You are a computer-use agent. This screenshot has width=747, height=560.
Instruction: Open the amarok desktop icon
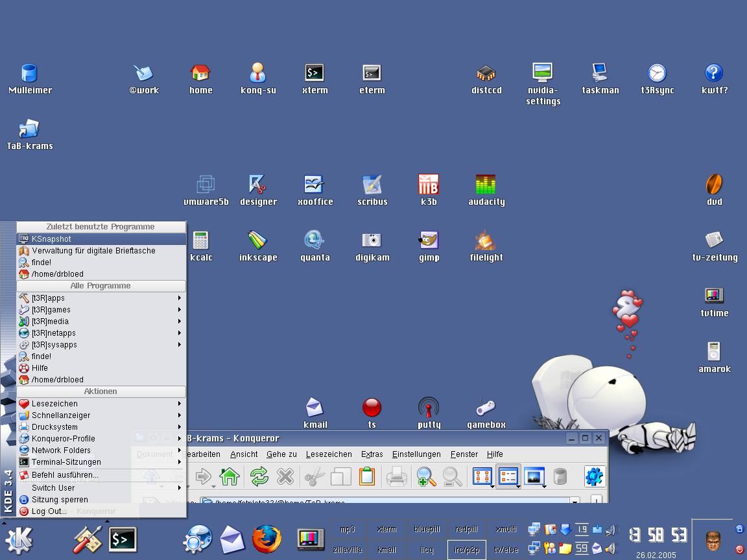click(714, 352)
